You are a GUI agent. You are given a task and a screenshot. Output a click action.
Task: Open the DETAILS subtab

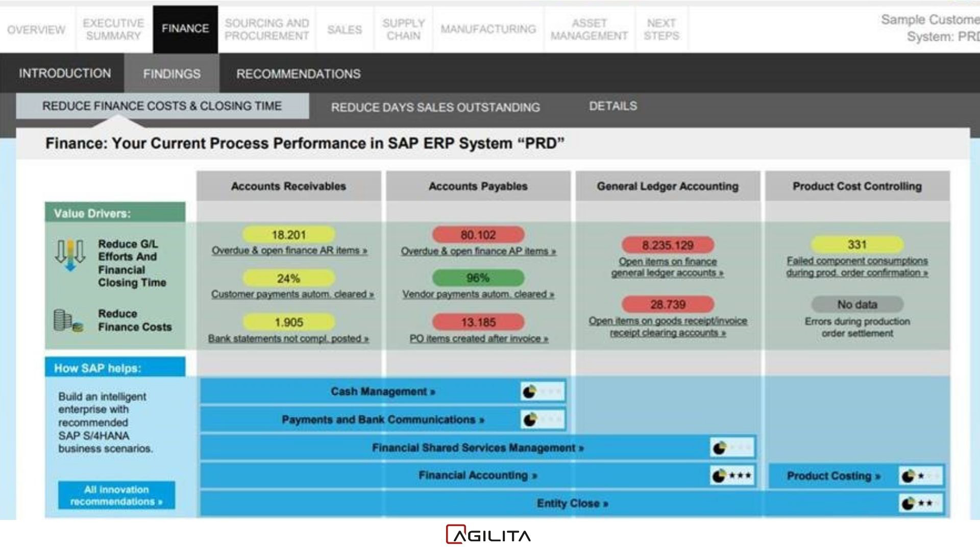click(613, 106)
